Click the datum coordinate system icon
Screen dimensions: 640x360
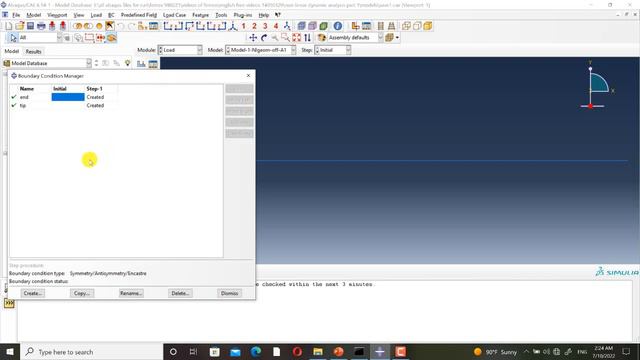(x=233, y=26)
